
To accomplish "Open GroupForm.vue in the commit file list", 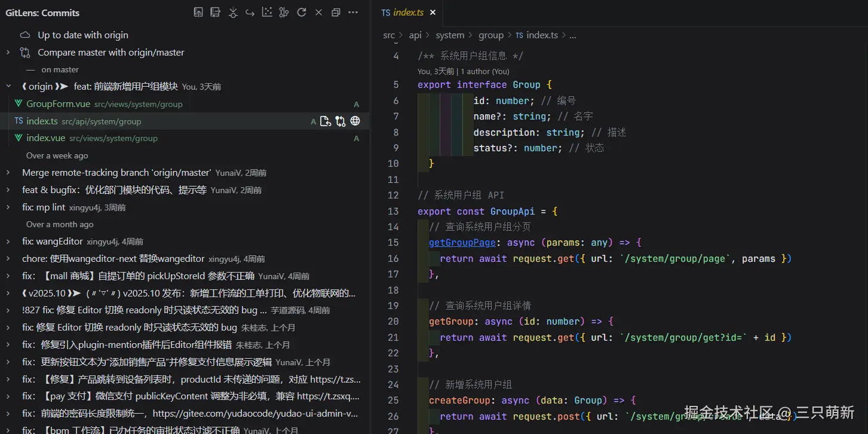I will (x=58, y=104).
